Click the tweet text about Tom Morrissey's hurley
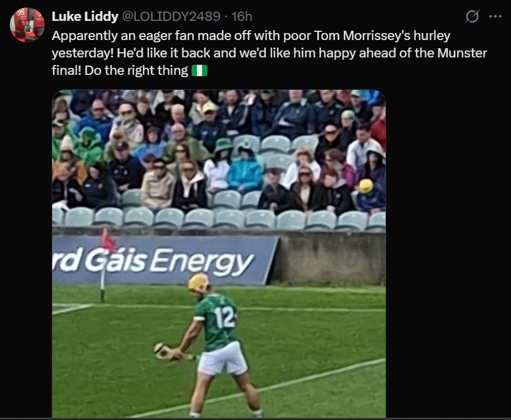 pos(269,53)
